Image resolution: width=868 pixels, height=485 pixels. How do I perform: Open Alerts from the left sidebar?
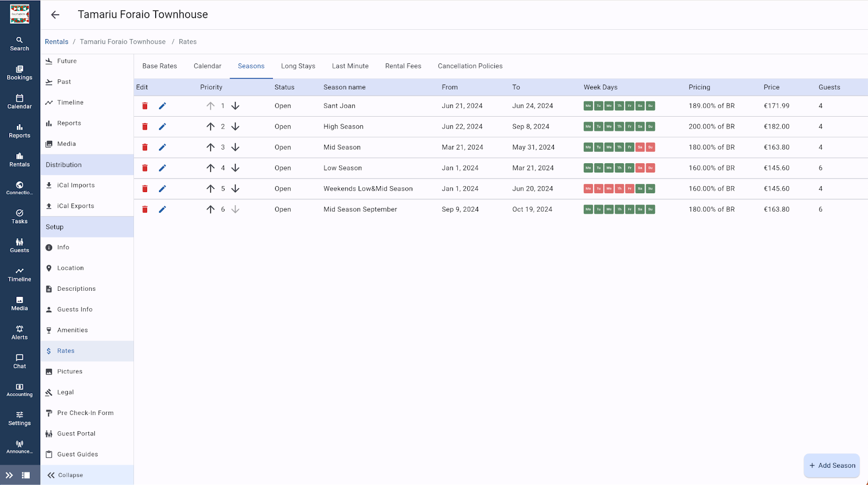(x=20, y=333)
